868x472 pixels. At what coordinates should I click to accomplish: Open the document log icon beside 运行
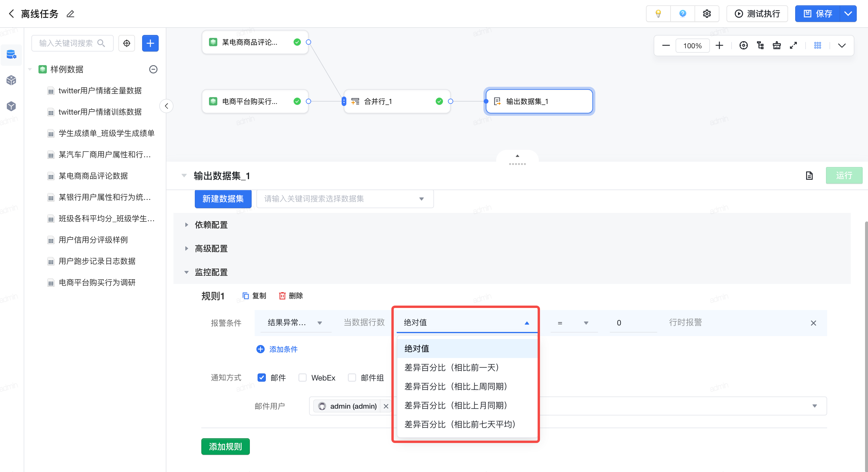click(x=809, y=175)
